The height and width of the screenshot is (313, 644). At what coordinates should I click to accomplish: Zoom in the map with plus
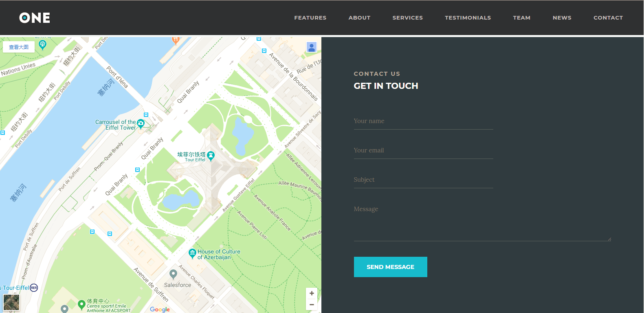tap(312, 293)
